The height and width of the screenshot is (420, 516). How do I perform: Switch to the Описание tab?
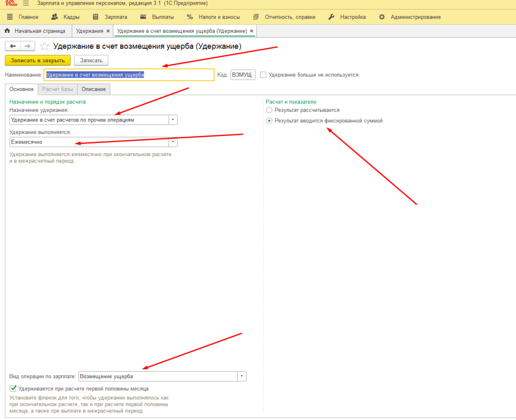pos(94,89)
